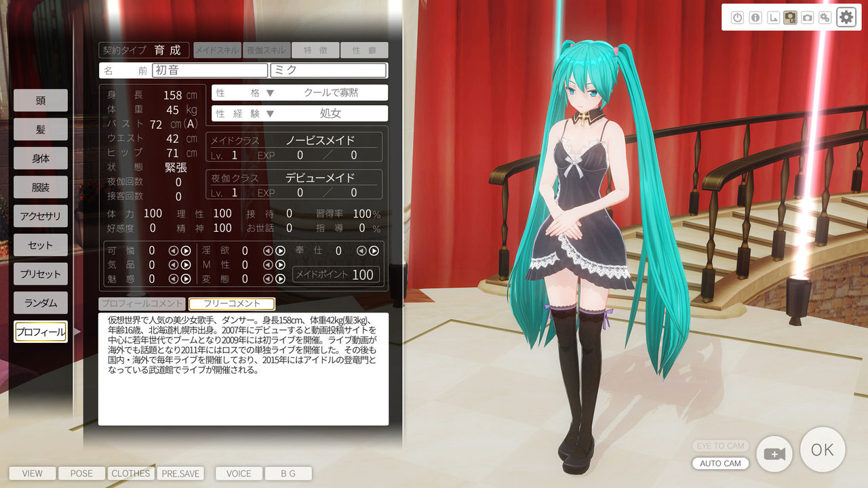Click the VOICE button
This screenshot has height=488, width=868.
coord(239,473)
